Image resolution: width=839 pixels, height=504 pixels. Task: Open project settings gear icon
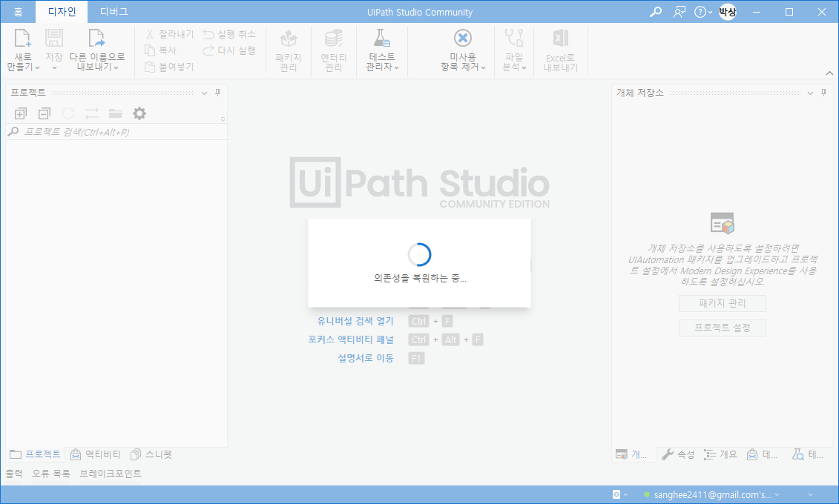pyautogui.click(x=139, y=113)
